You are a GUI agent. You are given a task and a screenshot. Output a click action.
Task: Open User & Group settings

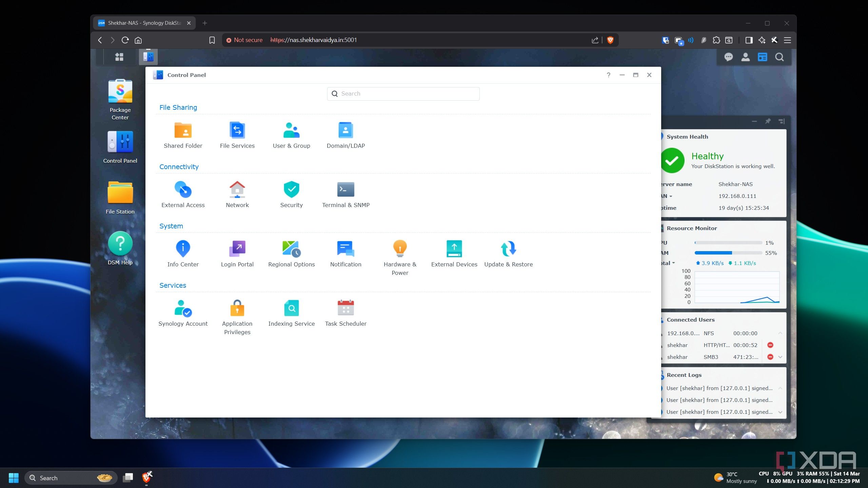291,136
